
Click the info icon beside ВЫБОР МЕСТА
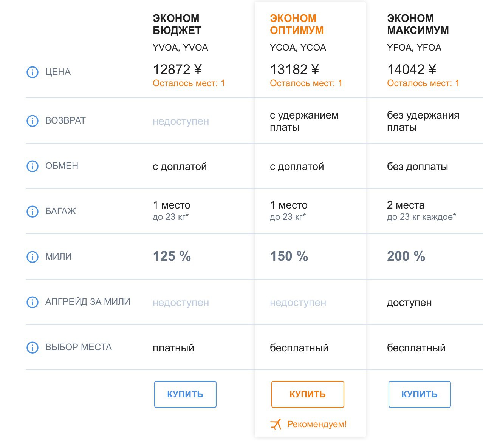pyautogui.click(x=33, y=348)
